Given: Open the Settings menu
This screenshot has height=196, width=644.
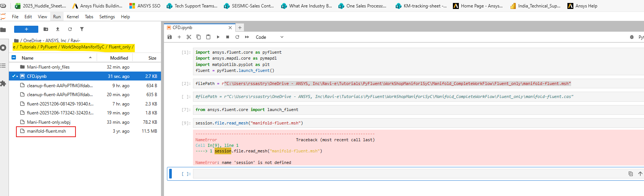Looking at the screenshot, I should click(x=107, y=17).
